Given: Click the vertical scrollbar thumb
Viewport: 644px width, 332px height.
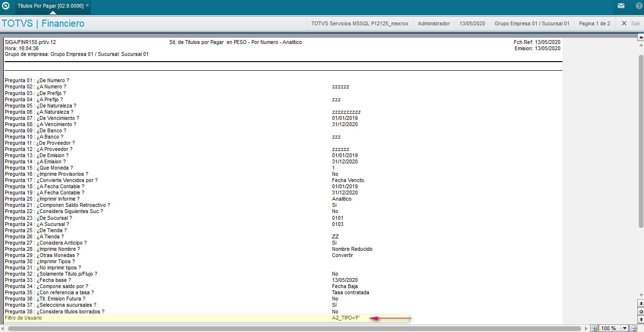Looking at the screenshot, I should point(641,141).
